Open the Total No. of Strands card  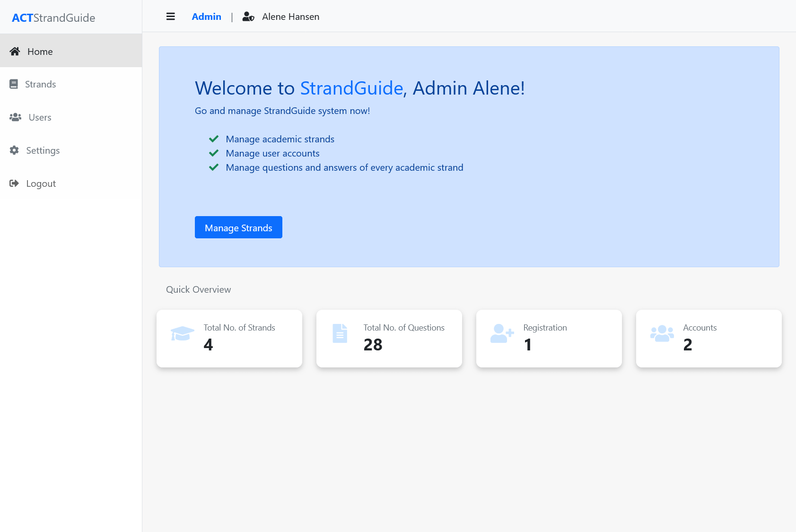pyautogui.click(x=229, y=339)
